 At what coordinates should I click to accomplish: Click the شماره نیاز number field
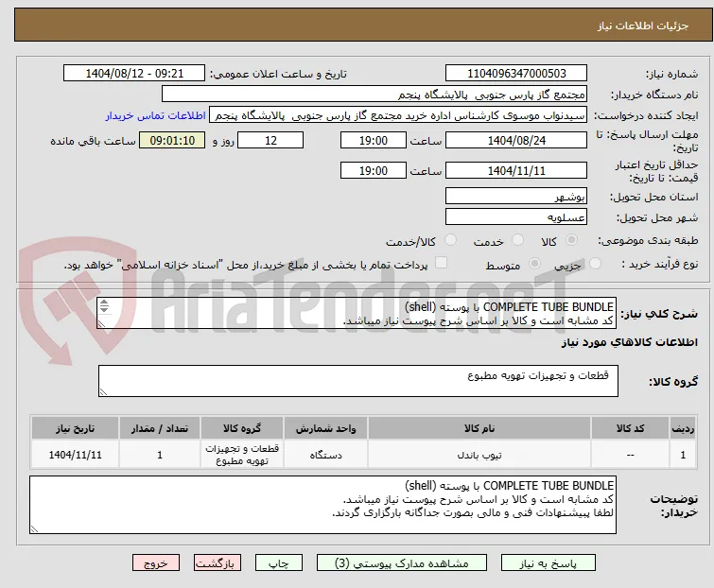(516, 74)
